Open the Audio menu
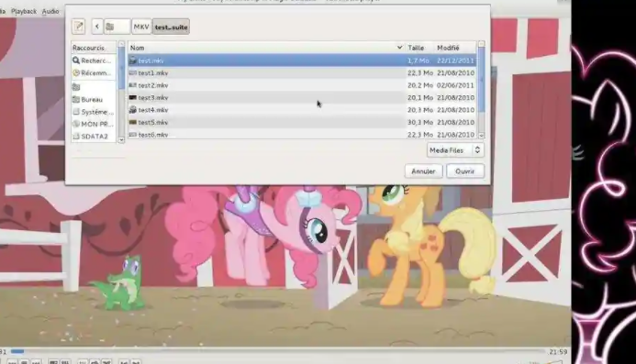This screenshot has width=636, height=364. pos(50,11)
